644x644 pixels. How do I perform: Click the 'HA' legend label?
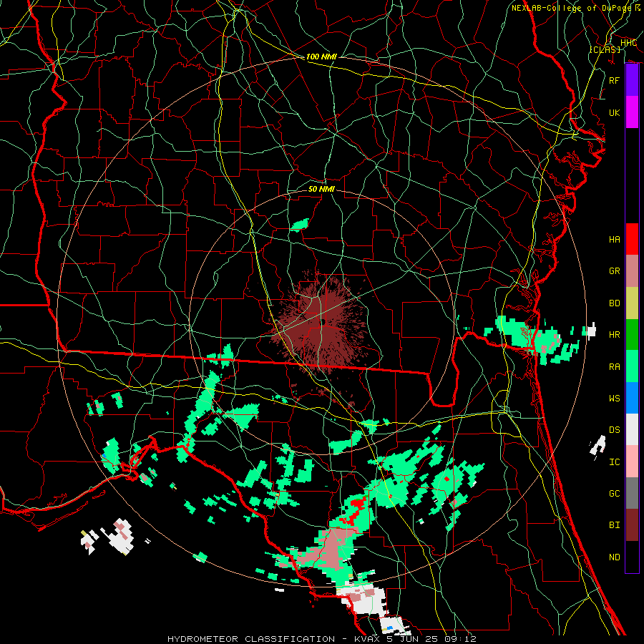point(614,240)
